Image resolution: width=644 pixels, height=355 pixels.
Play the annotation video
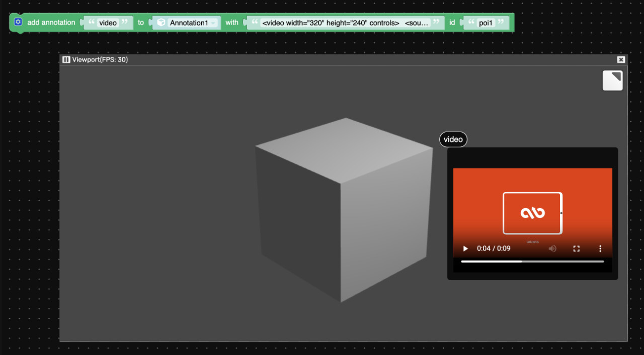[x=465, y=248]
